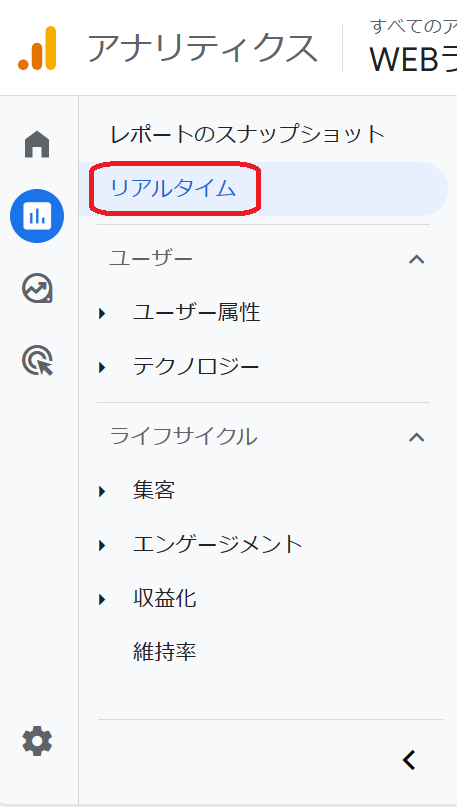Expand the ユーザー属性 triangle
The width and height of the screenshot is (457, 807).
click(102, 313)
